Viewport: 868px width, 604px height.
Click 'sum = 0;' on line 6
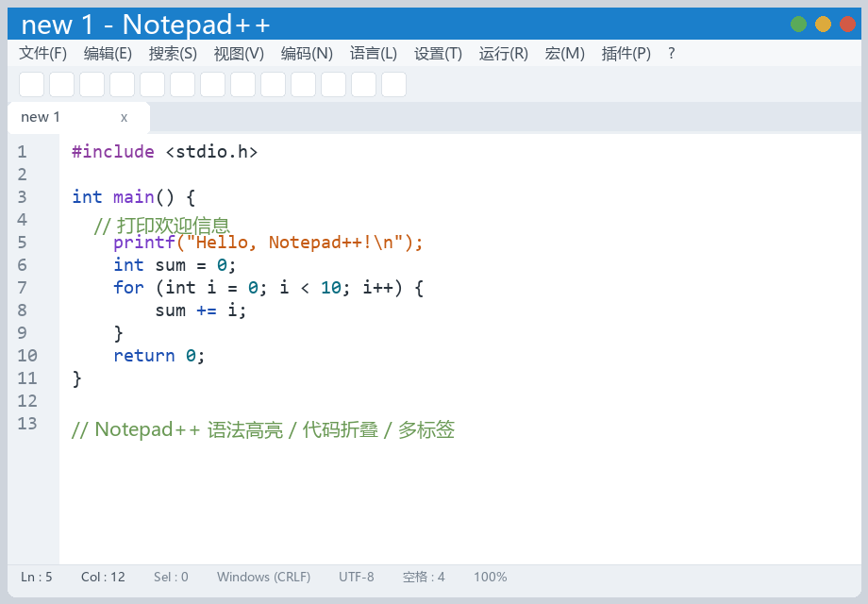pyautogui.click(x=195, y=265)
